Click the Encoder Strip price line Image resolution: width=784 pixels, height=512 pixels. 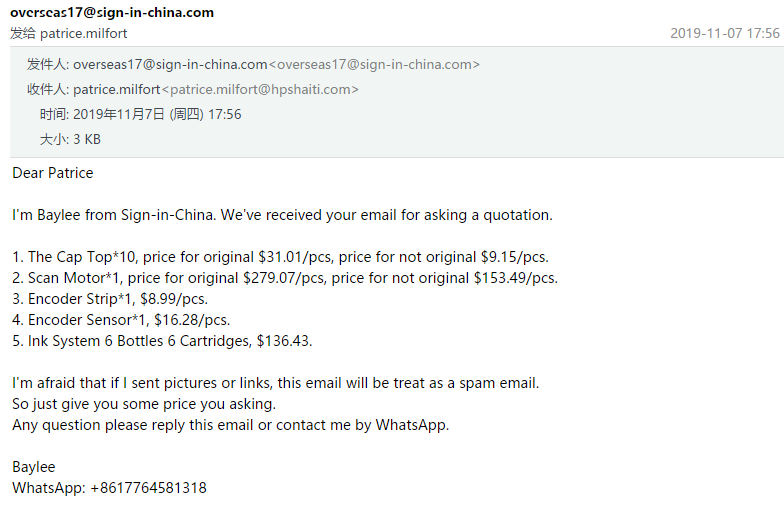tap(110, 299)
